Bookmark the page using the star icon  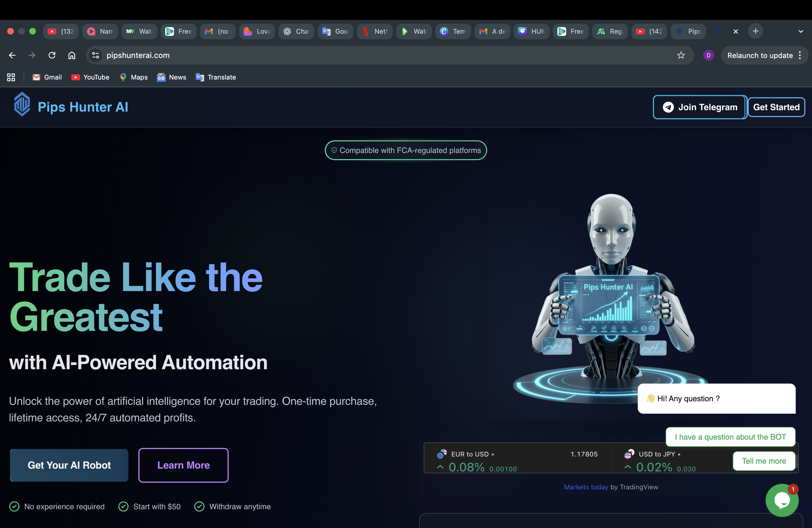681,55
